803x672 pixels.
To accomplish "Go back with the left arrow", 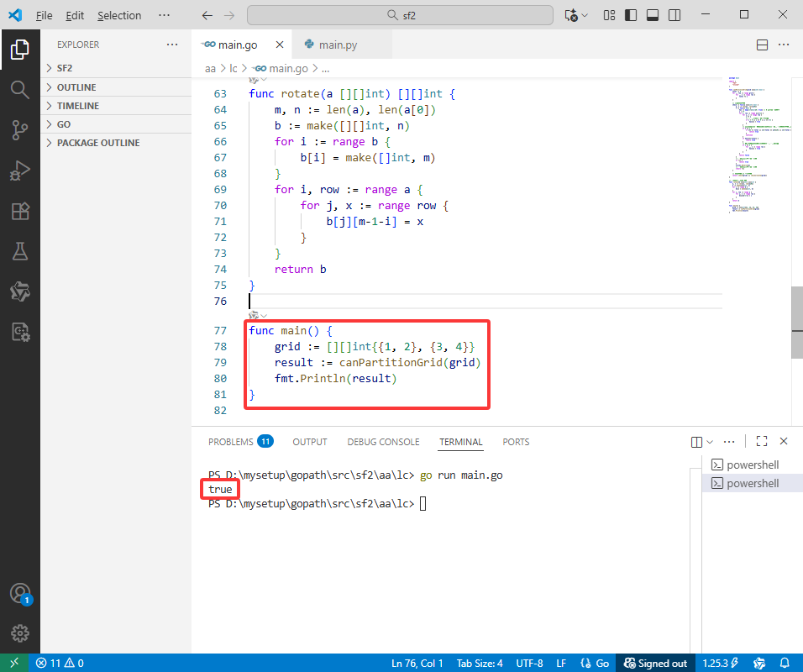I will pos(207,15).
